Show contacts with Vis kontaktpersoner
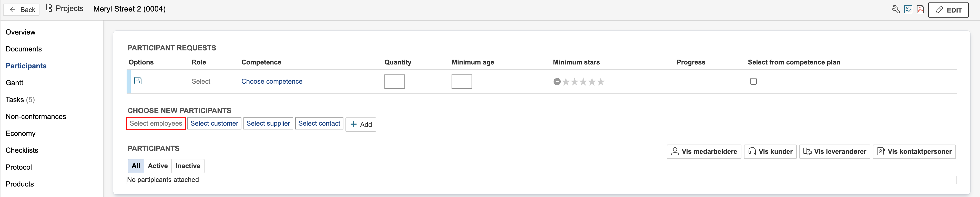 coord(914,151)
